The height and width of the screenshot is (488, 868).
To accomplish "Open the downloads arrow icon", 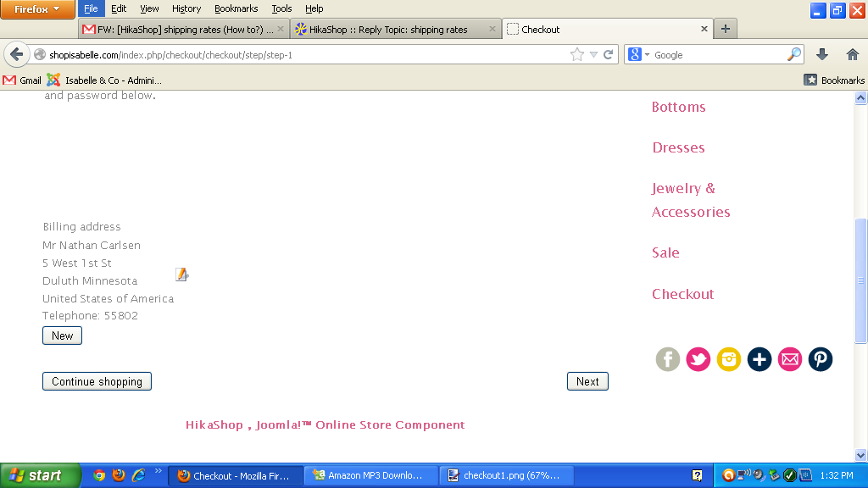I will [x=822, y=54].
